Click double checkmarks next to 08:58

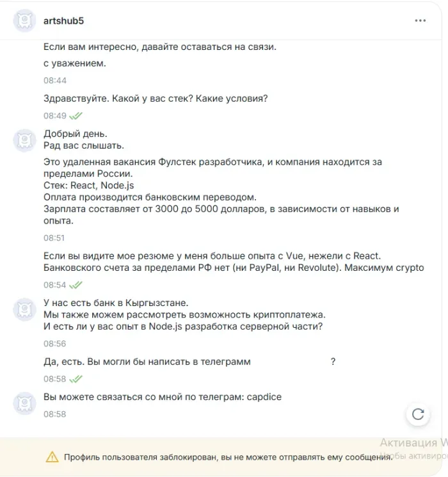point(76,379)
